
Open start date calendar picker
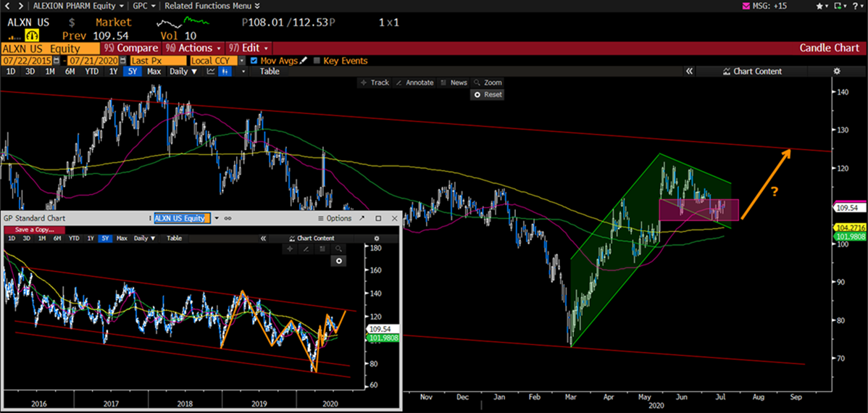56,60
